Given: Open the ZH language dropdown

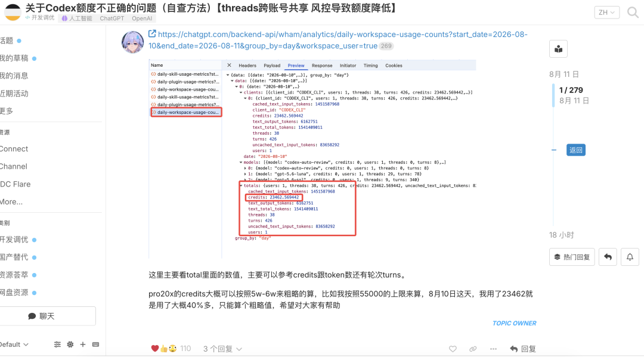Looking at the screenshot, I should pos(606,13).
